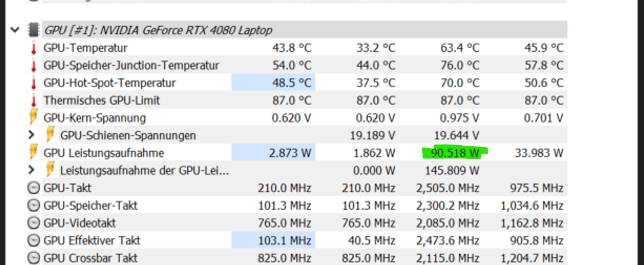Collapse the GPU [#1] NVIDIA GeForce section
The image size is (644, 265).
tap(15, 30)
